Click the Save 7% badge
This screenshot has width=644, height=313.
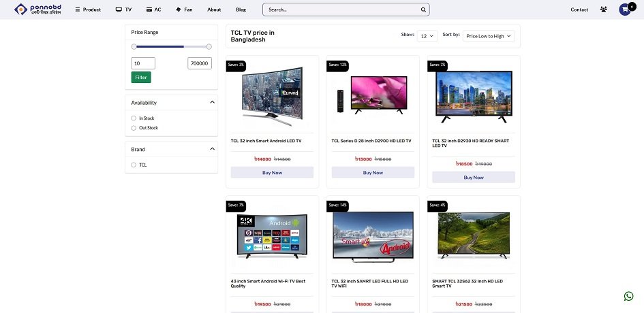(x=236, y=205)
